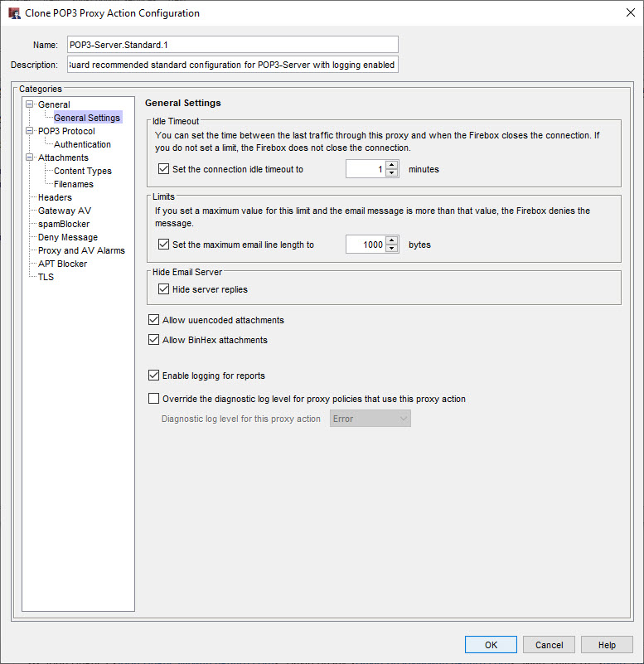This screenshot has height=664, width=644.
Task: Open Help for this dialog
Action: click(607, 645)
